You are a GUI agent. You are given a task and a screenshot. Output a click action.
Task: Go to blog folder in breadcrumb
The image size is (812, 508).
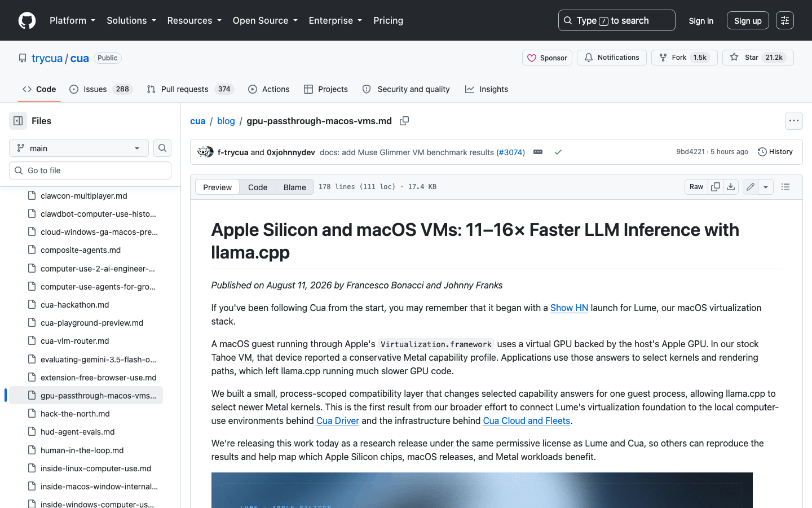226,121
